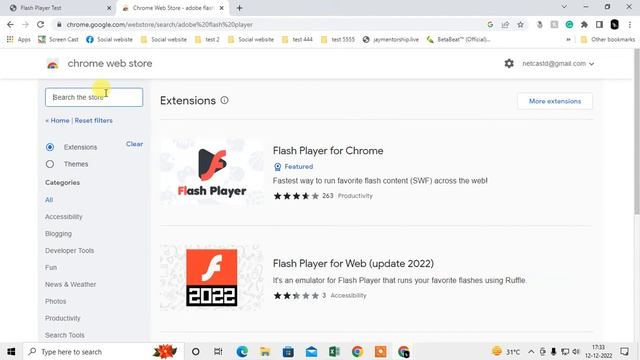
Task: Open a new browser tab
Action: (x=240, y=8)
